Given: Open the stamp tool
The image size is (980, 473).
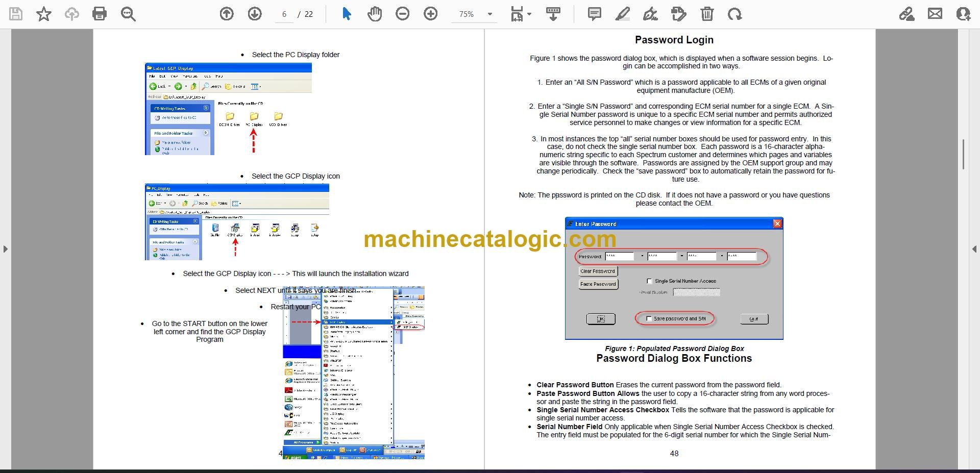Looking at the screenshot, I should [679, 14].
